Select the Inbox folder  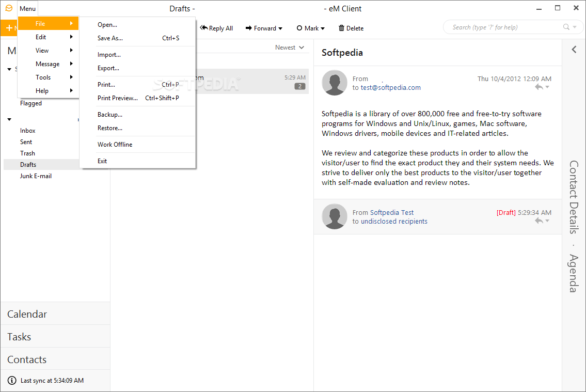(x=28, y=131)
